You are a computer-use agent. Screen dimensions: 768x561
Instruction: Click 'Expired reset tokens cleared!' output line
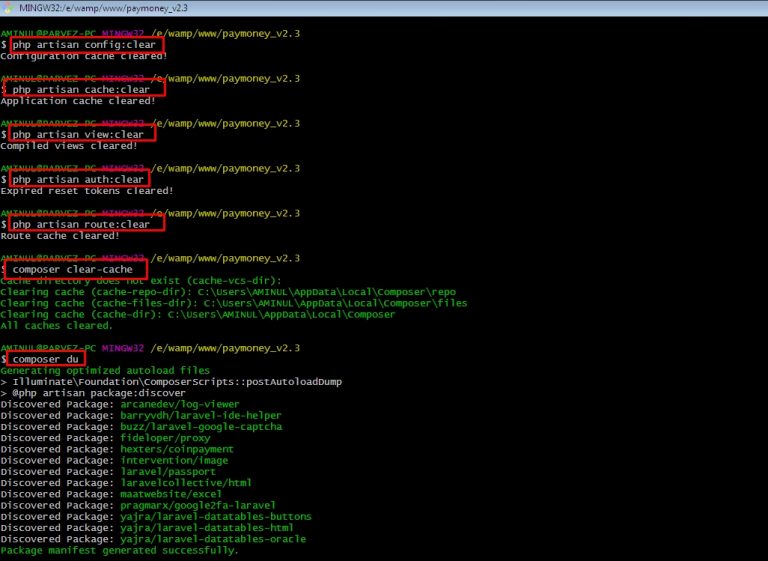tap(87, 190)
